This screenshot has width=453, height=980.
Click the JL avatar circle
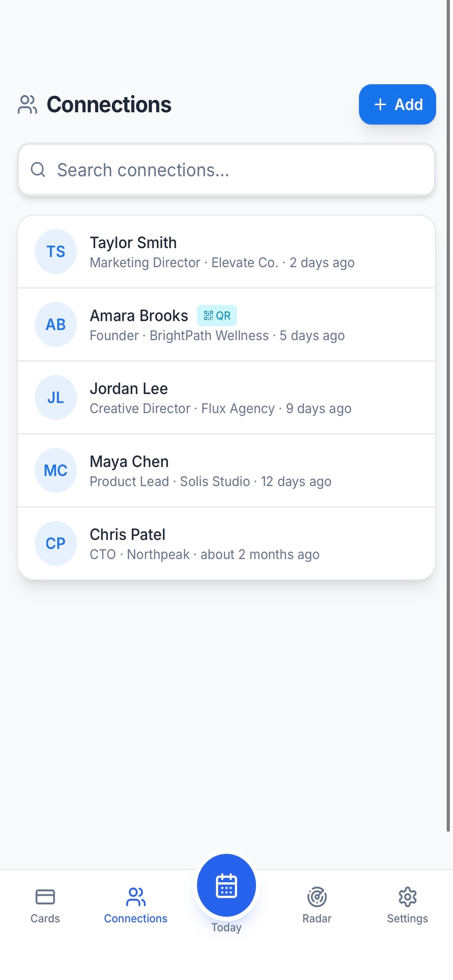coord(55,397)
